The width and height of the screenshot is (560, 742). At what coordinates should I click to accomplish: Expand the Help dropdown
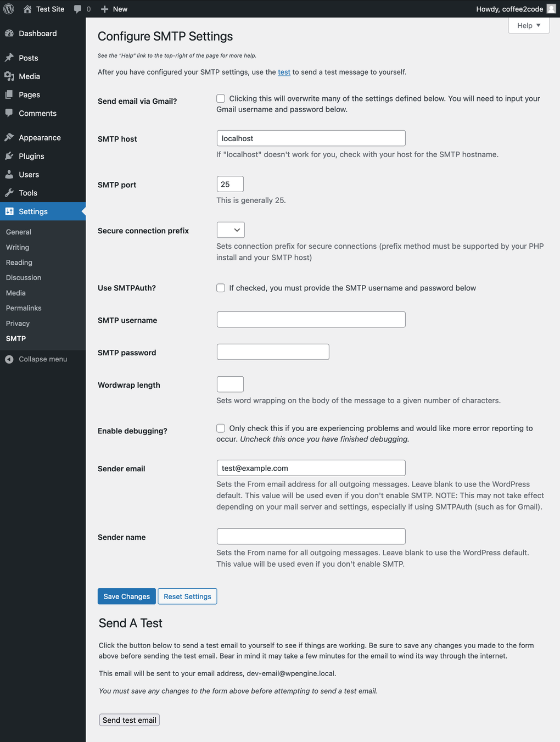click(x=528, y=25)
